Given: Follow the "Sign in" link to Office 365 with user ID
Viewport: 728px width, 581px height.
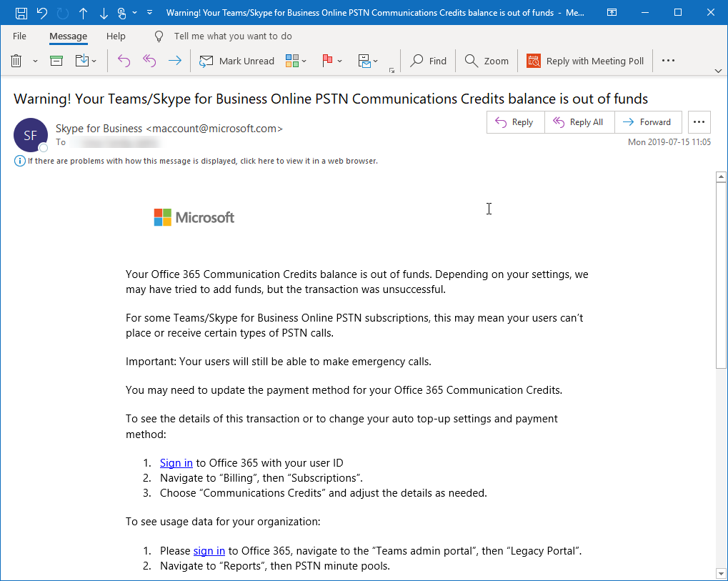Looking at the screenshot, I should [176, 463].
